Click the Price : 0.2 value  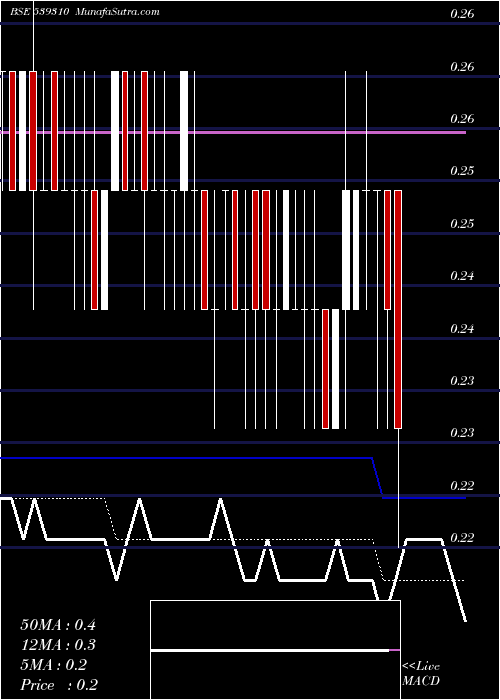coord(59,685)
